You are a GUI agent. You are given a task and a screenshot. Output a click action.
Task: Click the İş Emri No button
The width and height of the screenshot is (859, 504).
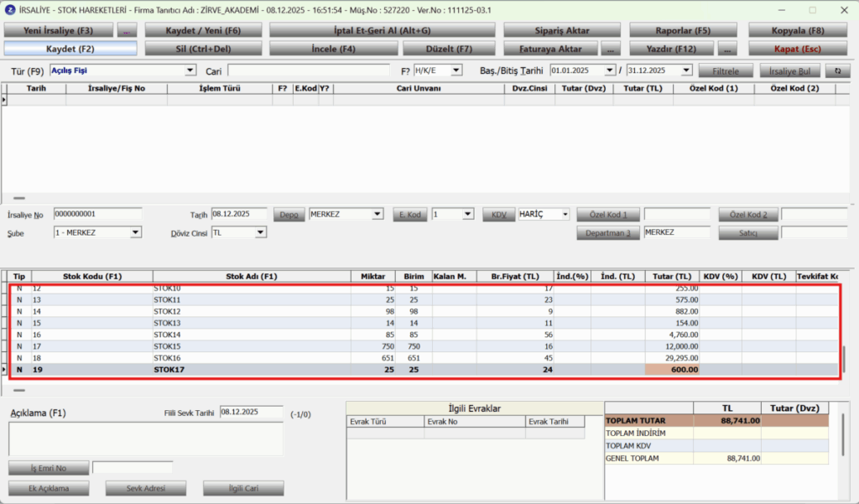[x=49, y=468]
